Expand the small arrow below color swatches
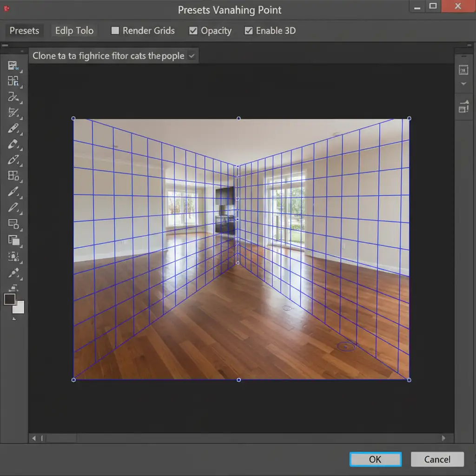Screen dimensions: 476x476 13,319
